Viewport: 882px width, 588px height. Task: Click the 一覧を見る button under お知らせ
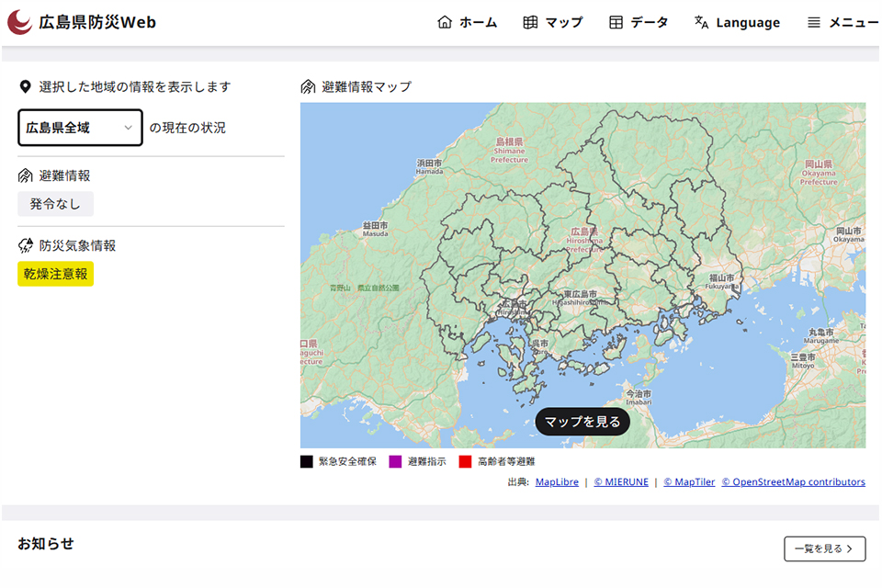[x=824, y=548]
